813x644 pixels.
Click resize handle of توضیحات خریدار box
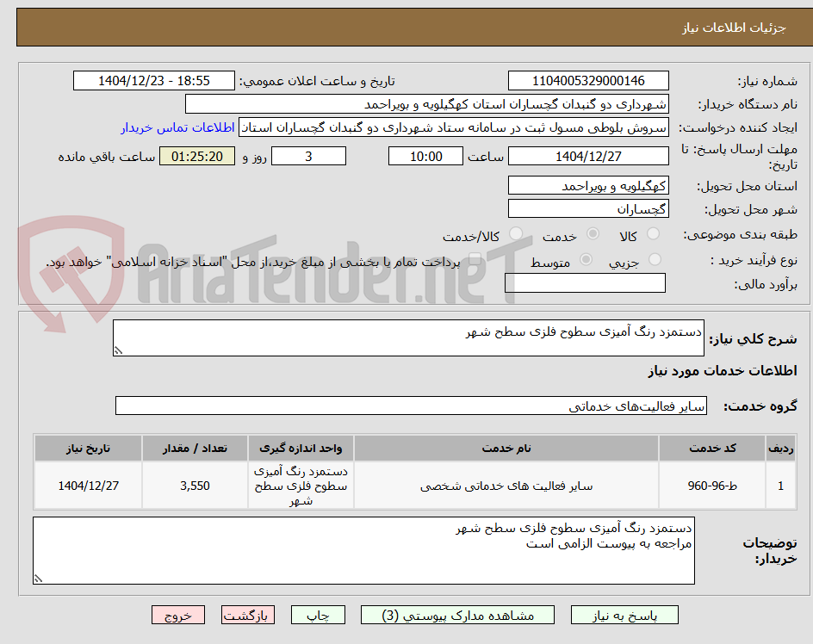pyautogui.click(x=39, y=579)
